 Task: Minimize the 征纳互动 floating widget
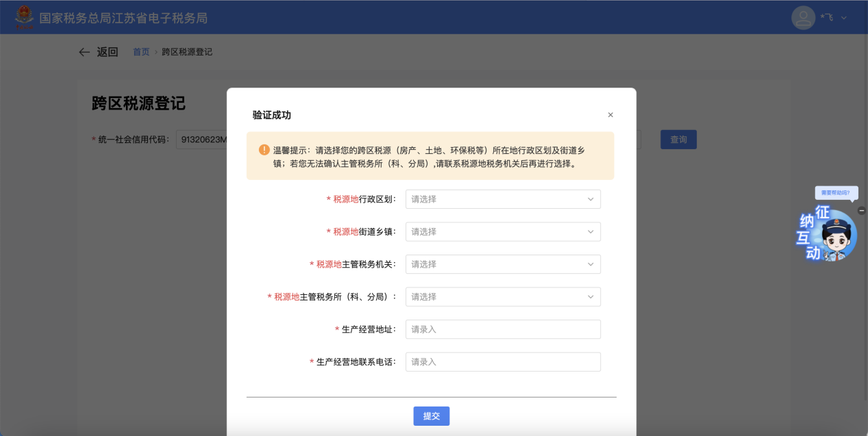point(862,211)
